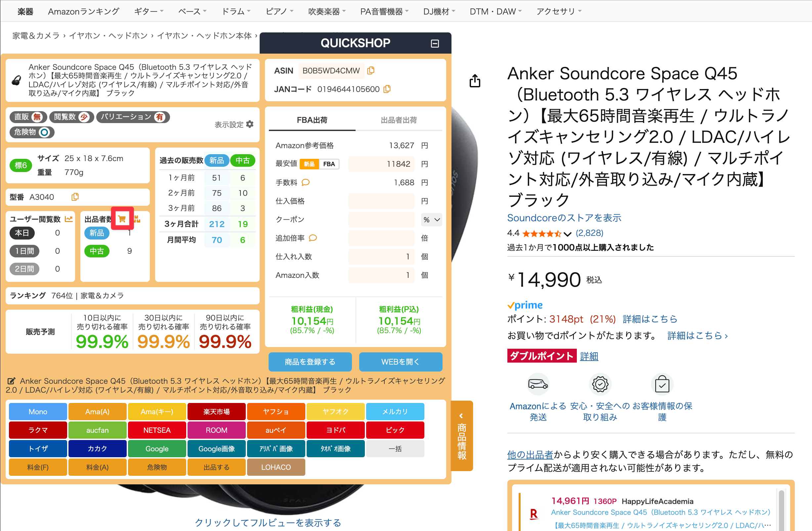The width and height of the screenshot is (812, 531).
Task: Click the Rakuten R logo
Action: [534, 514]
